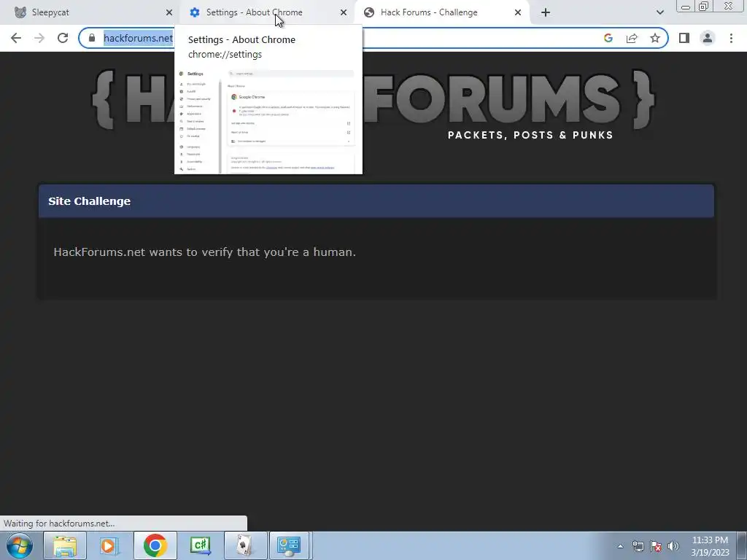
Task: Open the Action Center flag icon
Action: [x=656, y=546]
